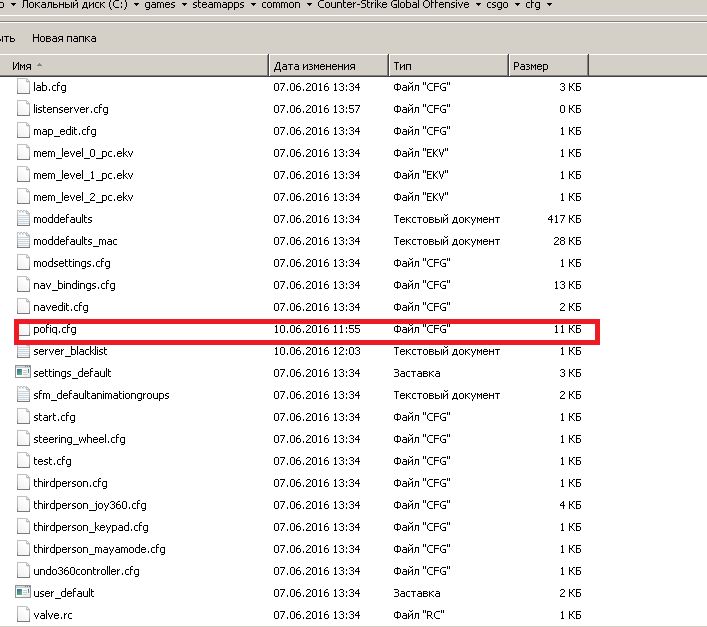This screenshot has height=627, width=707.
Task: Click the Новая папка button
Action: pyautogui.click(x=64, y=38)
